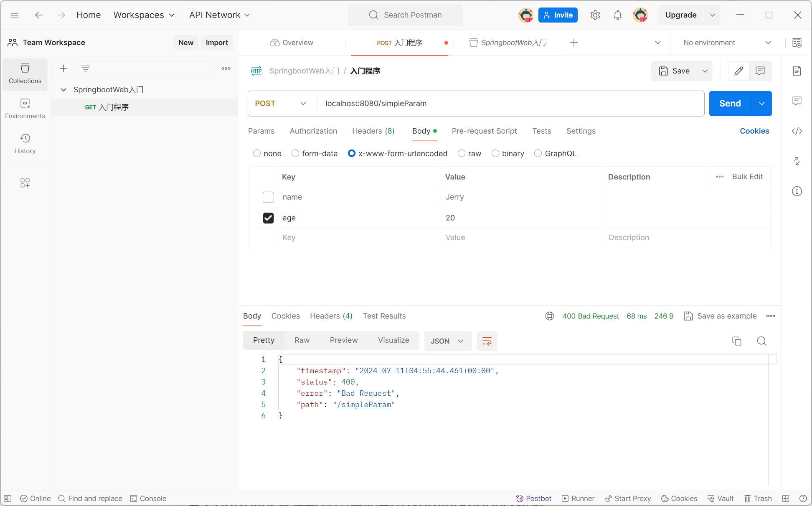Open the Postbot assistant
This screenshot has height=506, width=812.
(534, 498)
